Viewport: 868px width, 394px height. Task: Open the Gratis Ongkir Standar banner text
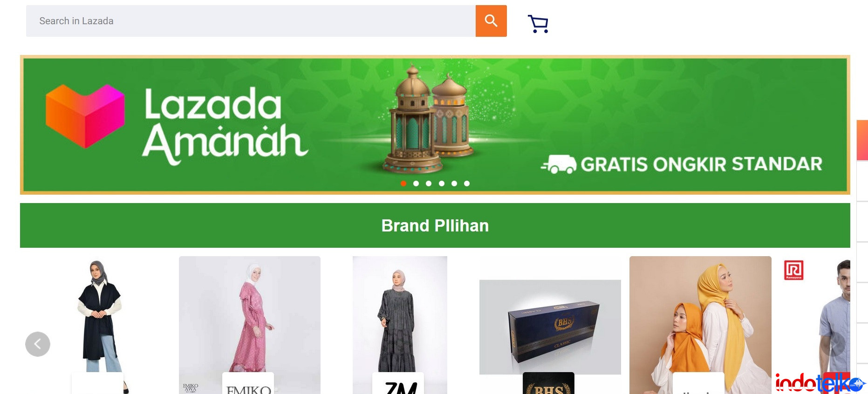(x=702, y=164)
